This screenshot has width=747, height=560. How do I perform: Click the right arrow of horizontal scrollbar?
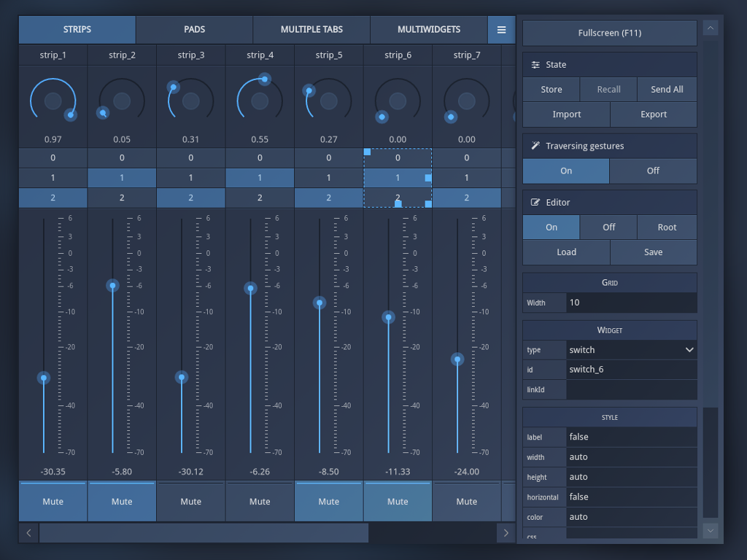(x=506, y=533)
